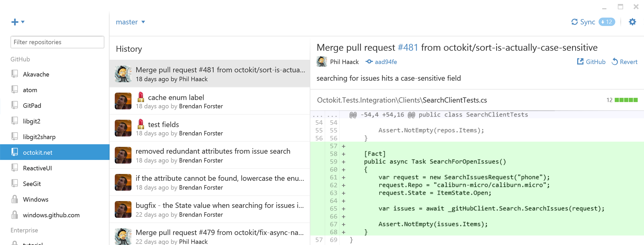Click the commit hash icon beside aad94fe
This screenshot has height=245, width=644.
point(369,62)
